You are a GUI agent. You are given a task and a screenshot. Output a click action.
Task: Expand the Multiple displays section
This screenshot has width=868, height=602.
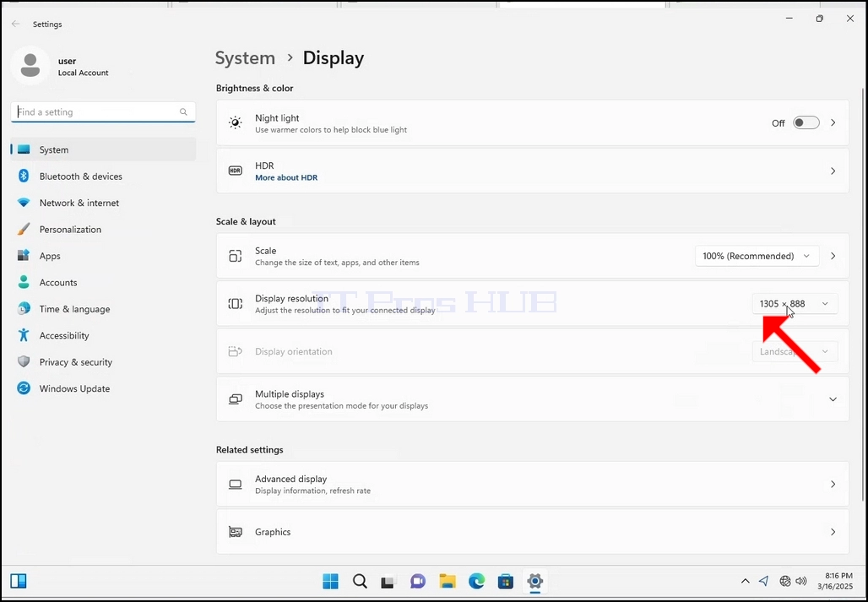(x=833, y=399)
